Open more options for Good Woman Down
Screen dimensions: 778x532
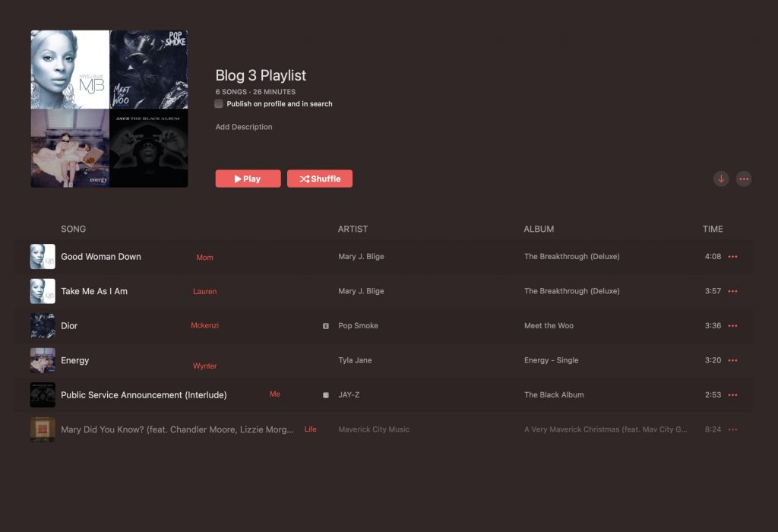click(732, 257)
